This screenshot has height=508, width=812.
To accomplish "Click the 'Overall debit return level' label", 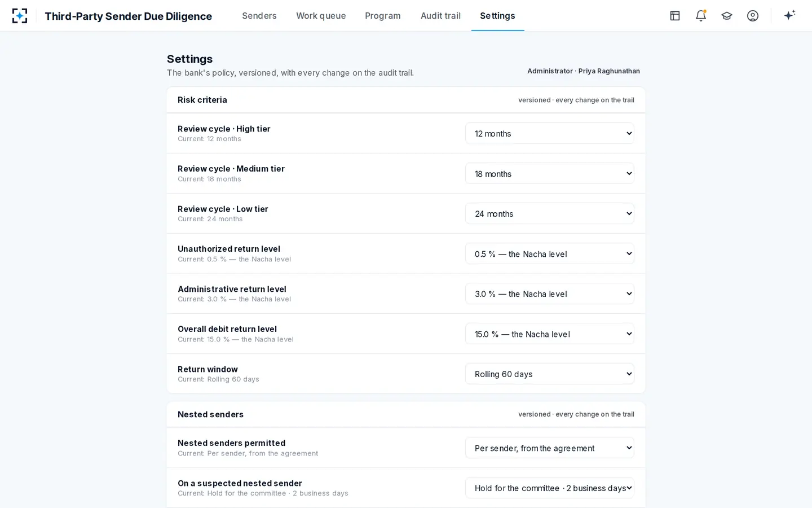I will pyautogui.click(x=227, y=329).
